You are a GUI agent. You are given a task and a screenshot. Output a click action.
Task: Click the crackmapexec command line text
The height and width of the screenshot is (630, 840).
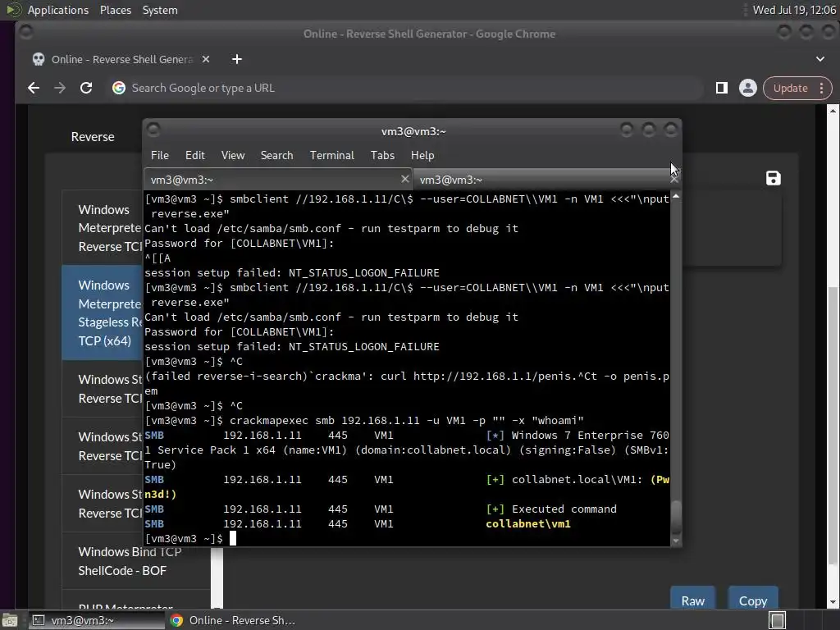(x=406, y=421)
